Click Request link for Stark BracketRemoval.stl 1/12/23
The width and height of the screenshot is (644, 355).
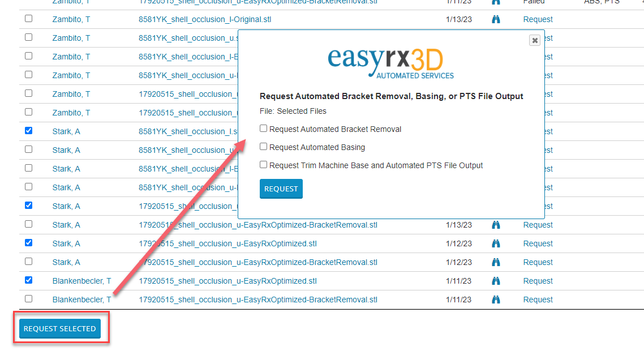tap(538, 262)
